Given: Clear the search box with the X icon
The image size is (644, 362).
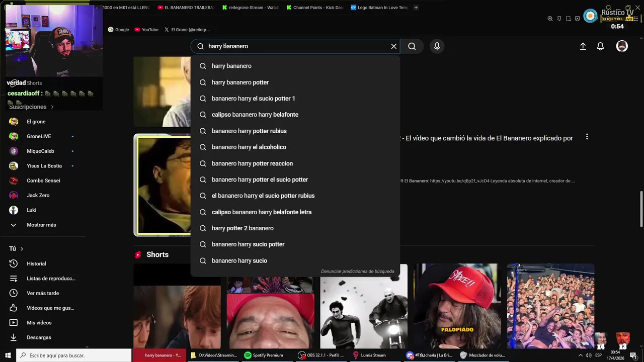Looking at the screenshot, I should tap(394, 46).
